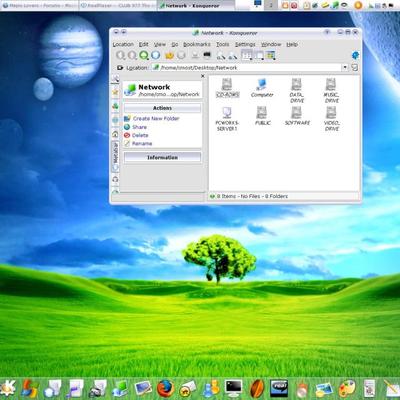Launch Firefox from the bottom dock
The image size is (400, 400).
(166, 389)
